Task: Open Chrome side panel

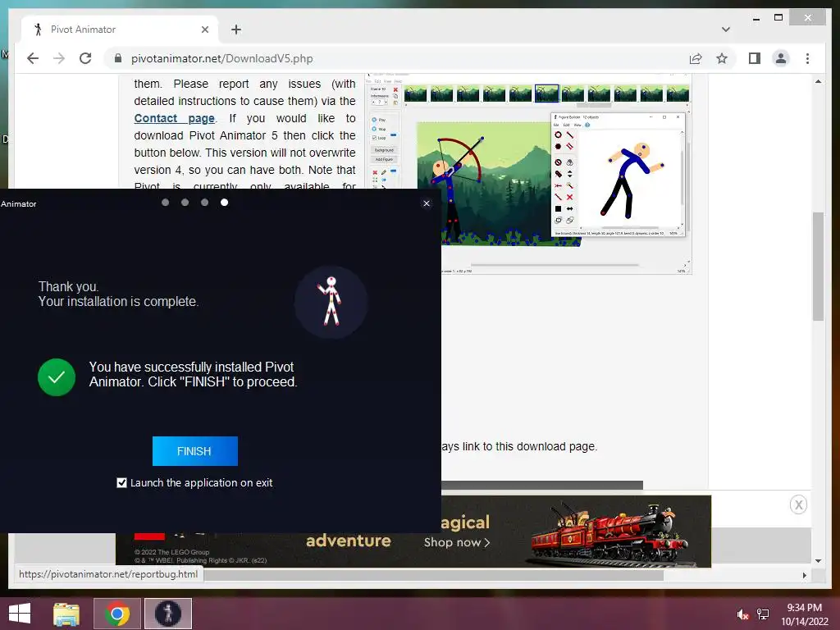Action: click(x=755, y=58)
